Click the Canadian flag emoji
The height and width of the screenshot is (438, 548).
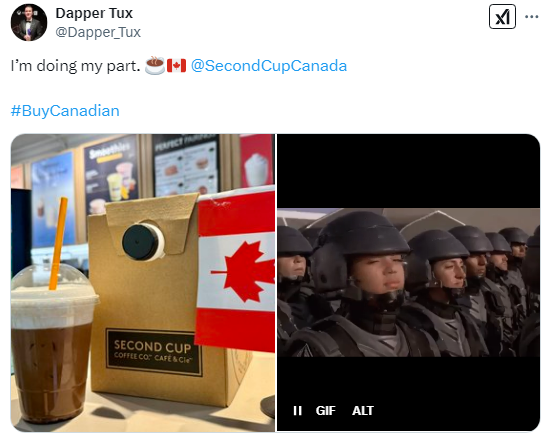coord(176,66)
